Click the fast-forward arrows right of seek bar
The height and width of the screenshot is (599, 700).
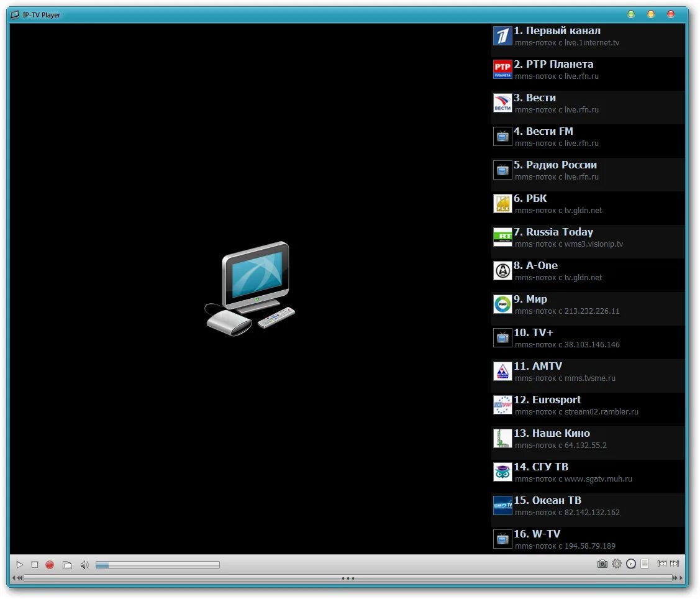coord(677,578)
